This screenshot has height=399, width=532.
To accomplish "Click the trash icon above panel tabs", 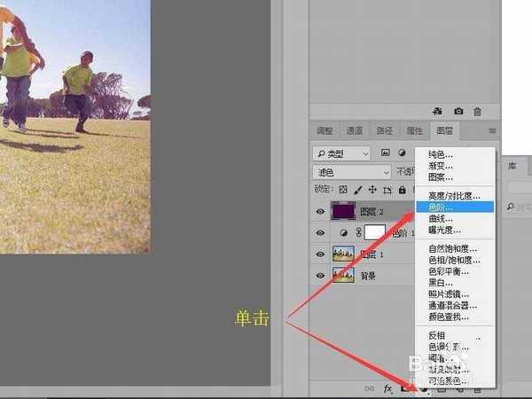I will tap(477, 112).
